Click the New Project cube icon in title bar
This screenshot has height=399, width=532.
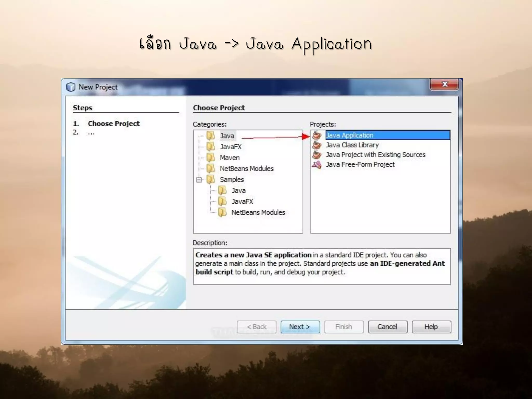[71, 87]
